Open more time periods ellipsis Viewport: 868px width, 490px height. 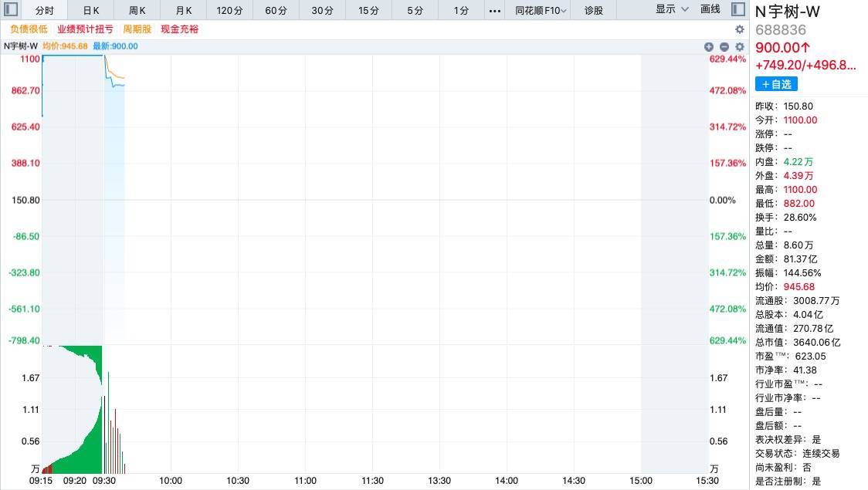click(495, 11)
